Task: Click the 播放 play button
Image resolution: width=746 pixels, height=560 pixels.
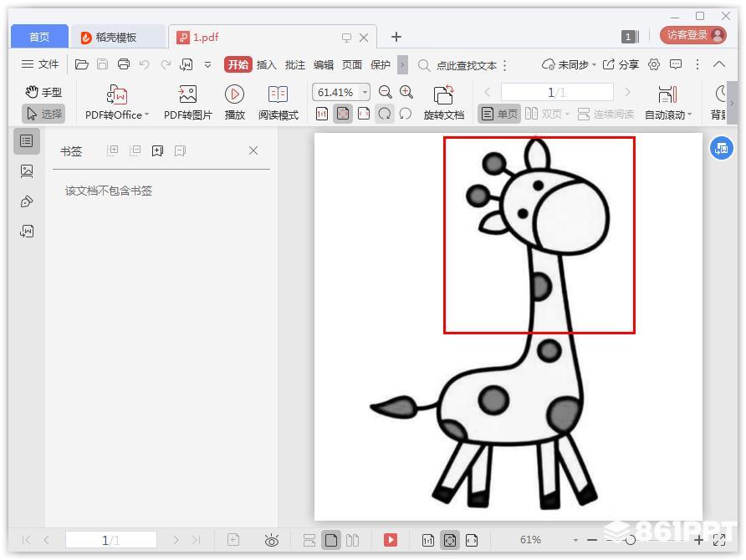Action: tap(234, 102)
